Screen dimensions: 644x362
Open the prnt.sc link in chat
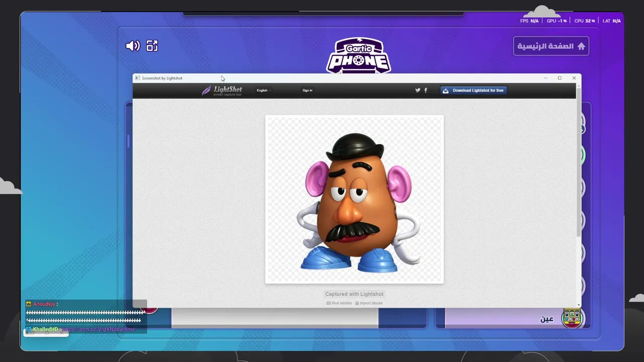98,329
